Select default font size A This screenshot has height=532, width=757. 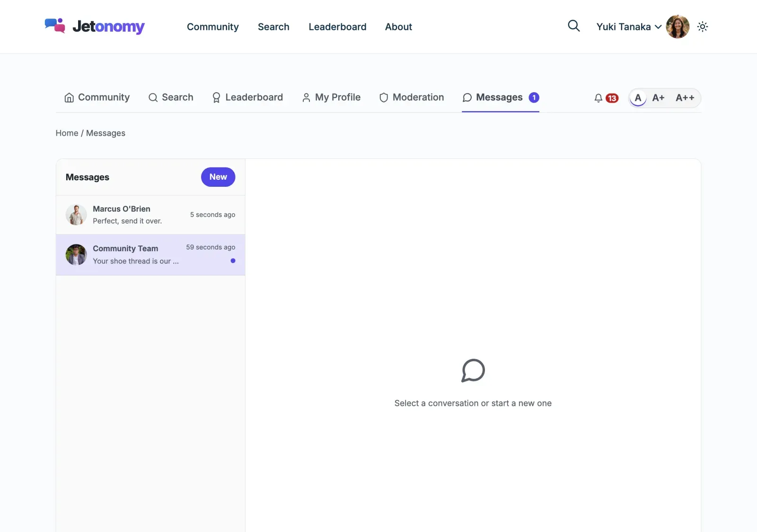click(638, 98)
